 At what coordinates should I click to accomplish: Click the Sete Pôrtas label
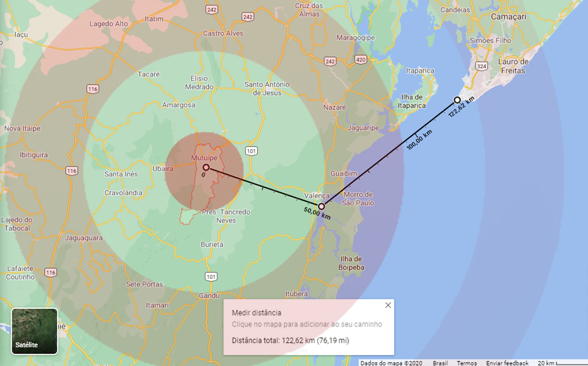[x=144, y=284]
